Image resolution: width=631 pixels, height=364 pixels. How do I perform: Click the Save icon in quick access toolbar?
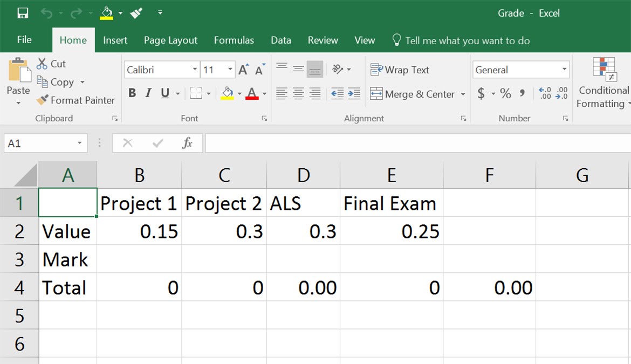pos(23,13)
